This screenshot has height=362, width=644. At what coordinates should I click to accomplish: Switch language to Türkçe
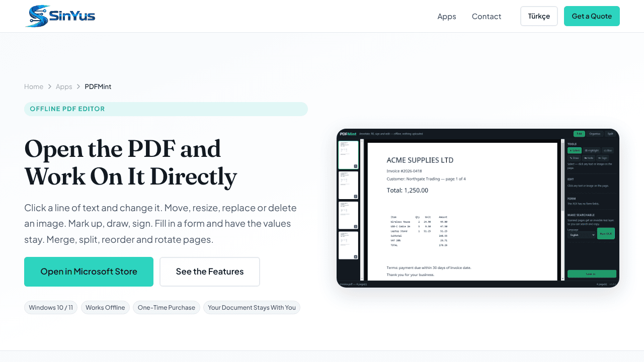point(539,16)
